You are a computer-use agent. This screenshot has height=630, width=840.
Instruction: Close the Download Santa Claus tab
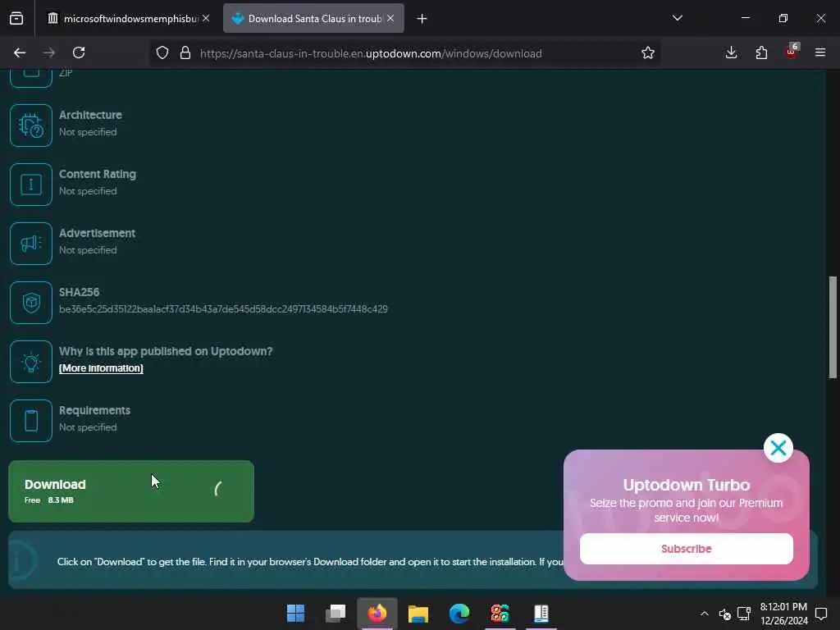click(391, 18)
